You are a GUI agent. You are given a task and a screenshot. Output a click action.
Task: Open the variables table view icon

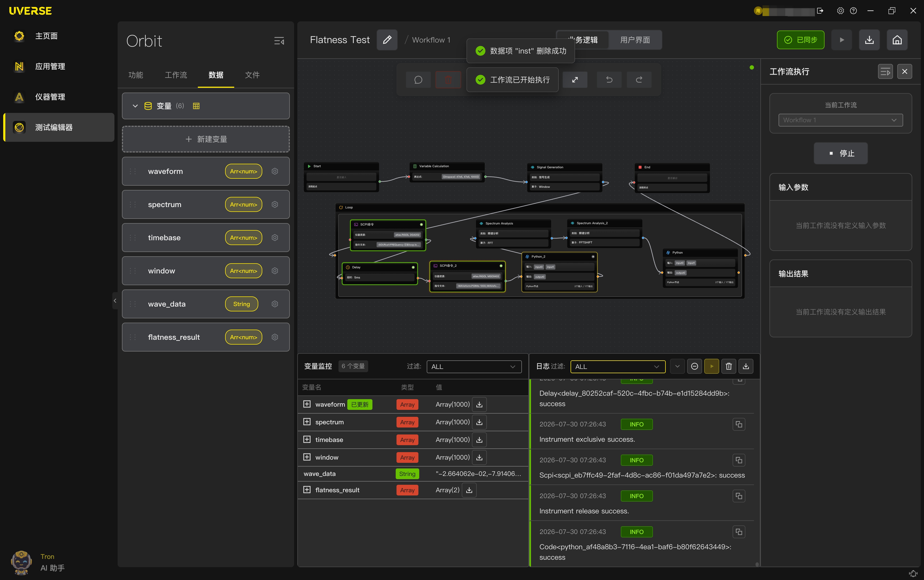[196, 106]
